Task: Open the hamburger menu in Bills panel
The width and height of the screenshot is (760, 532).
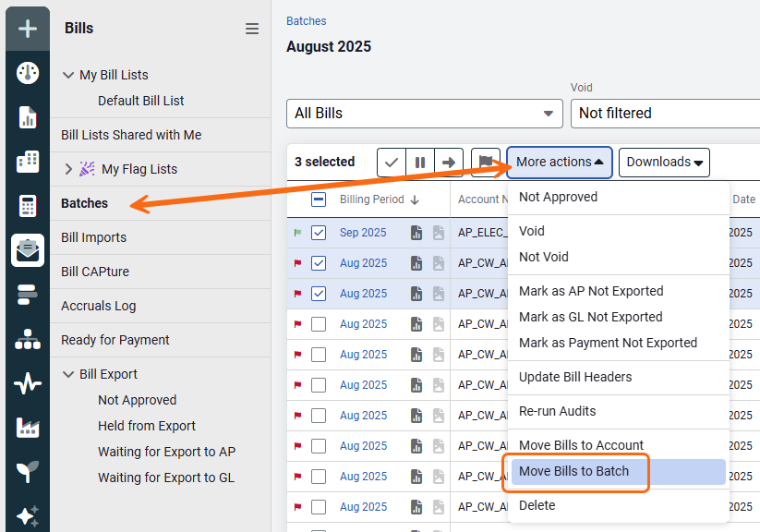Action: coord(252,29)
